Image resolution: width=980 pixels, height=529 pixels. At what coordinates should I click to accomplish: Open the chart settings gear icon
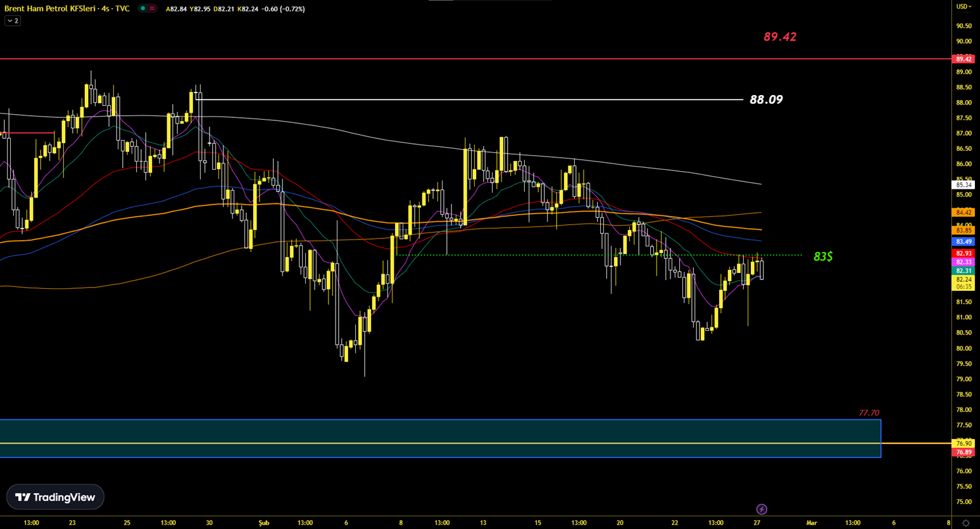(x=965, y=523)
